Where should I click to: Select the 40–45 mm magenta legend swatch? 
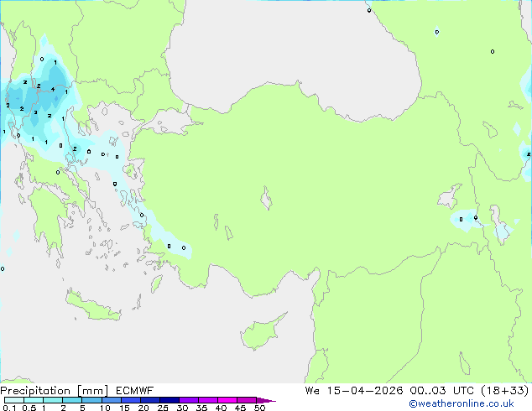[227, 400]
